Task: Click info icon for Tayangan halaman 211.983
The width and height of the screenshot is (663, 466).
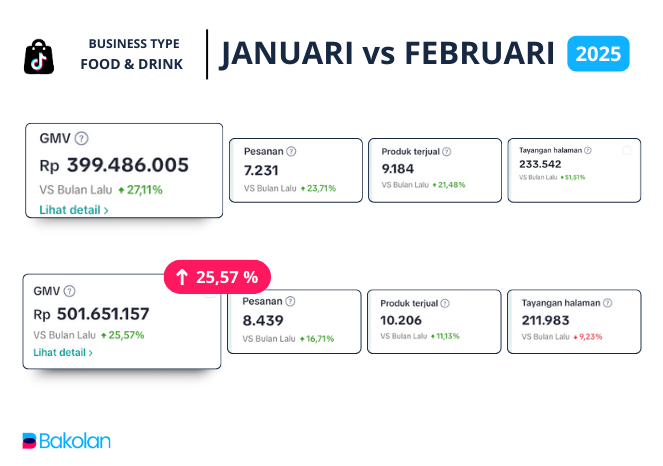Action: [607, 301]
